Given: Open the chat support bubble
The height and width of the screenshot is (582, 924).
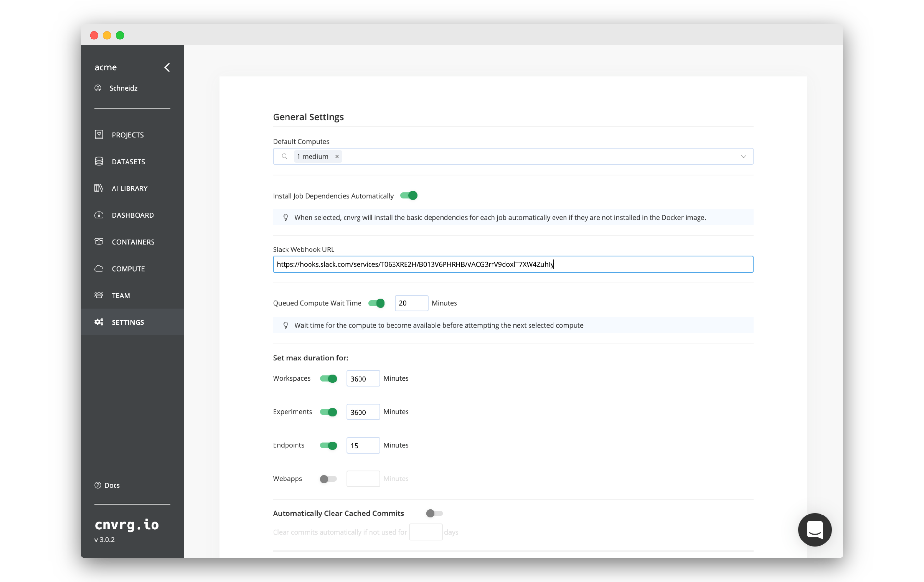Looking at the screenshot, I should coord(815,530).
